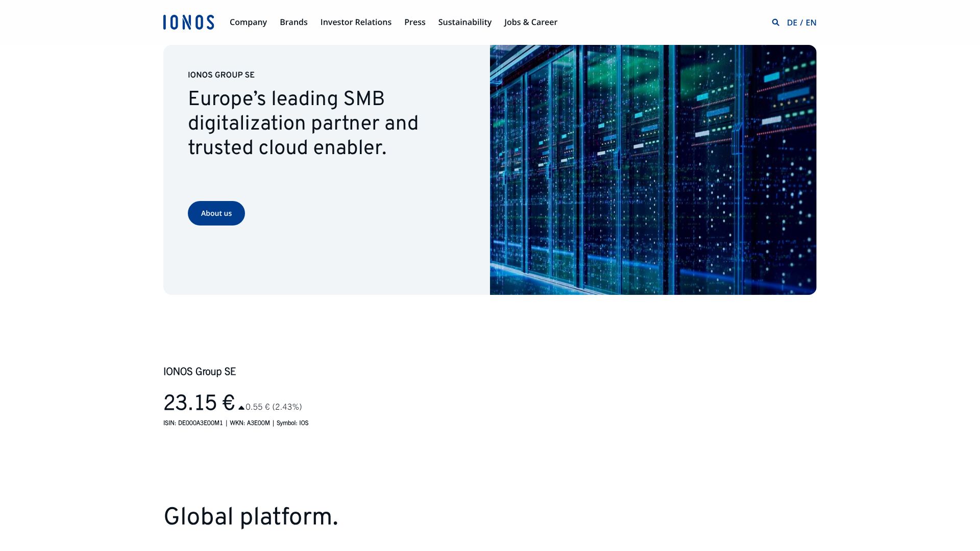
Task: Open the Press menu
Action: tap(414, 22)
